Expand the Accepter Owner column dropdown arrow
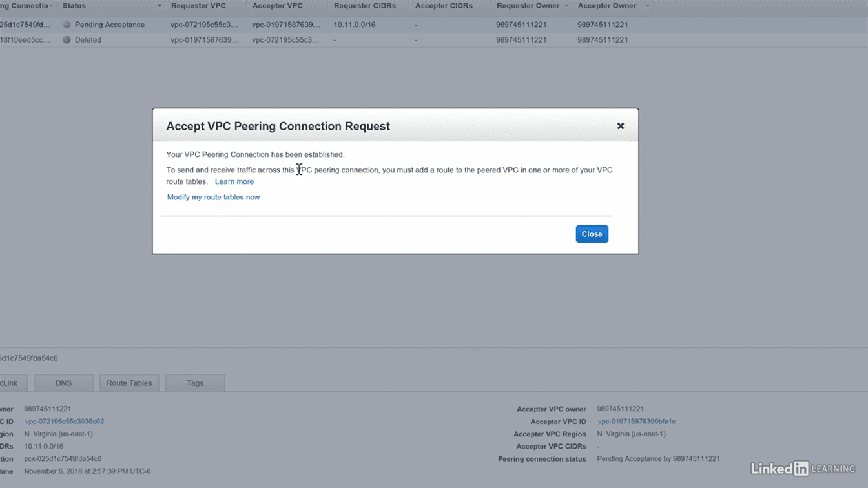868x488 pixels. coord(648,6)
